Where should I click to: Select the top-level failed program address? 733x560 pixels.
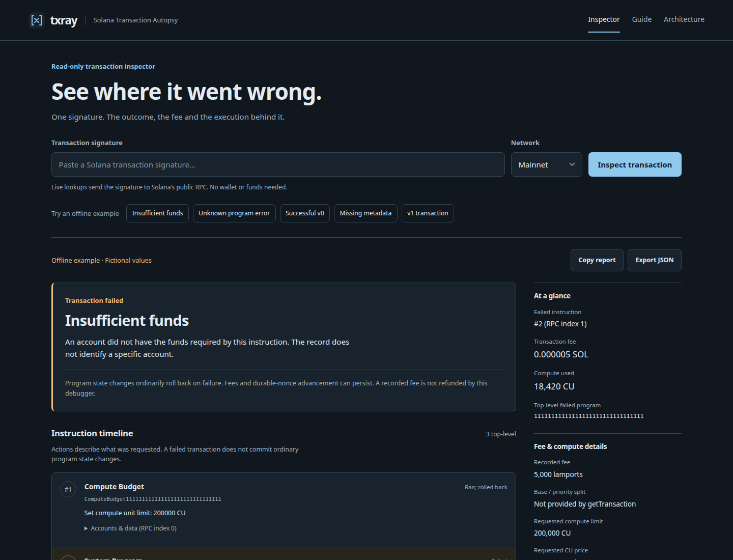click(589, 416)
